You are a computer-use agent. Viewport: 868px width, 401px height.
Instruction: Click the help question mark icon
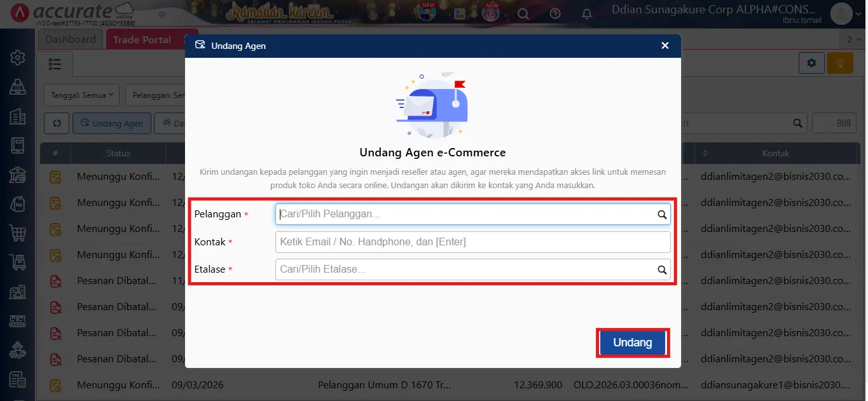555,14
